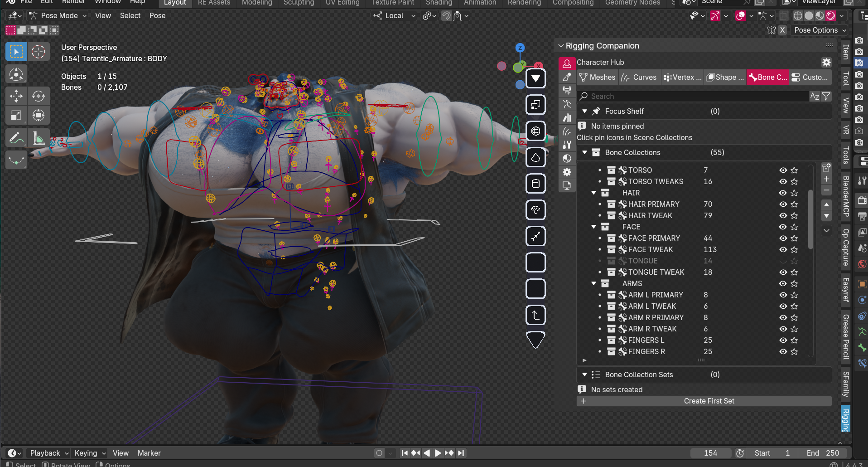This screenshot has height=467, width=868.
Task: Activate the Measure tool
Action: coord(39,138)
